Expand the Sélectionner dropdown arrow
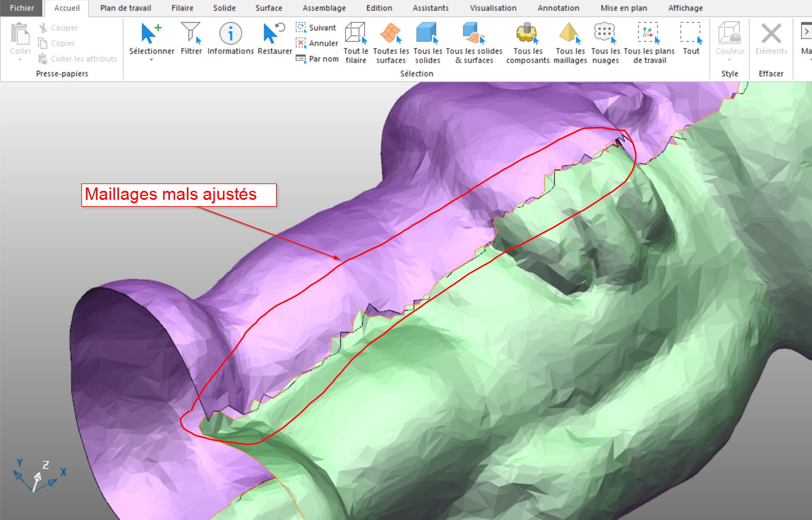Screen dimensions: 812x520 click(x=151, y=60)
